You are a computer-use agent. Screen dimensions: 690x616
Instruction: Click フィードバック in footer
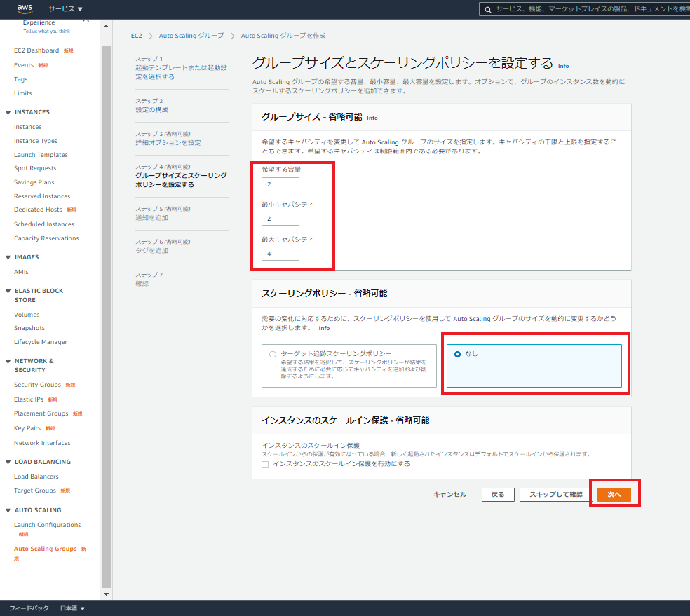pos(29,608)
